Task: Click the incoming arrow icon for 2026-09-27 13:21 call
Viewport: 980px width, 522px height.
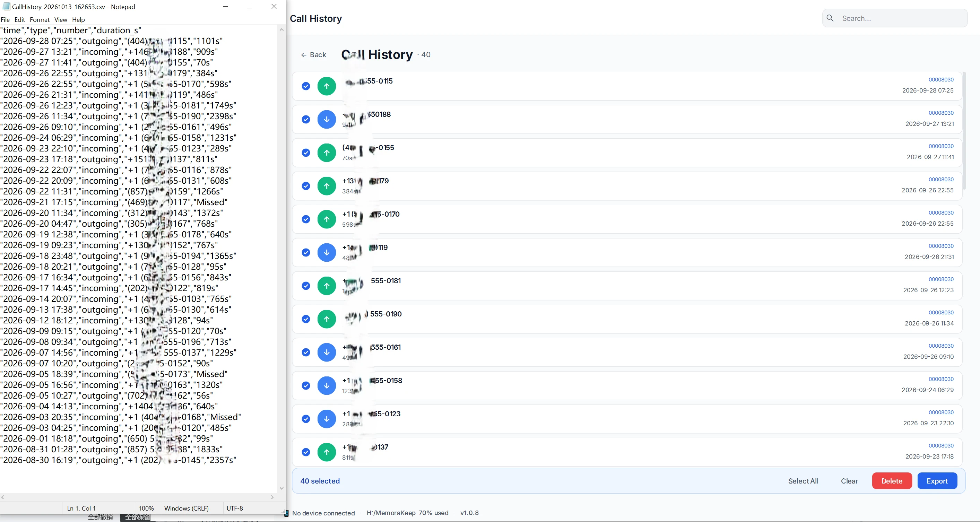Action: [x=327, y=120]
